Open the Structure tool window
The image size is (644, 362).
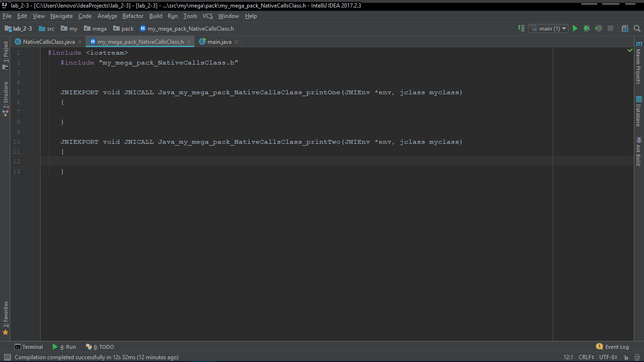click(6, 99)
